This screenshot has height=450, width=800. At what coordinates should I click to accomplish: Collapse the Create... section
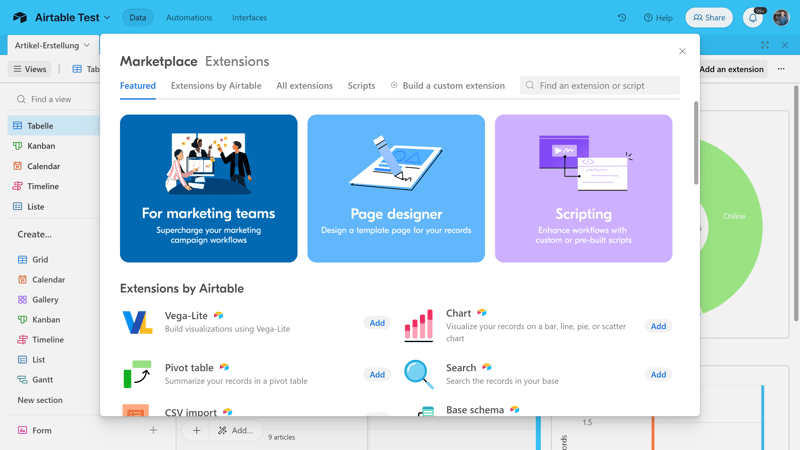(34, 234)
